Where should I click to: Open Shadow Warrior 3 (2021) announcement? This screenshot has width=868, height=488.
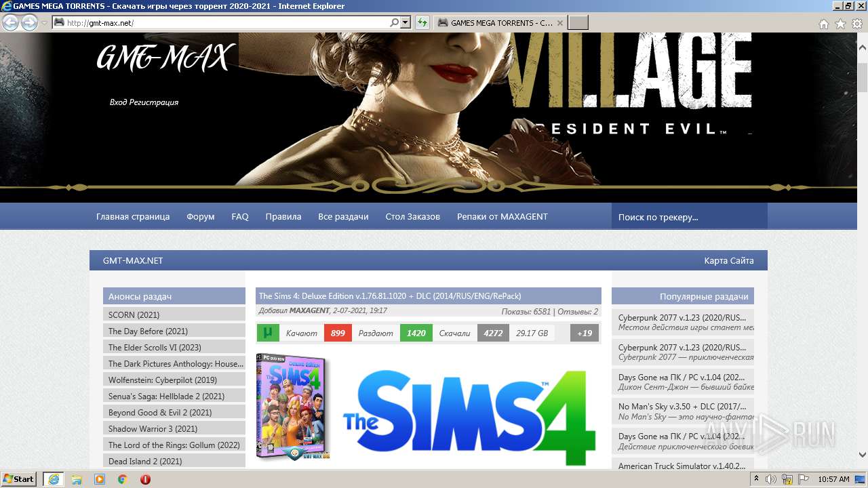coord(174,428)
